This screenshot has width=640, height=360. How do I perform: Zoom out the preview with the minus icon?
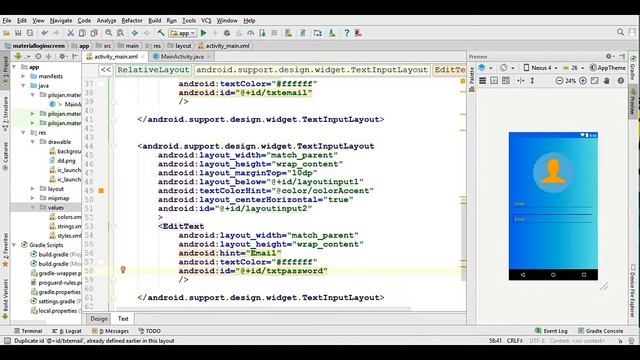559,81
